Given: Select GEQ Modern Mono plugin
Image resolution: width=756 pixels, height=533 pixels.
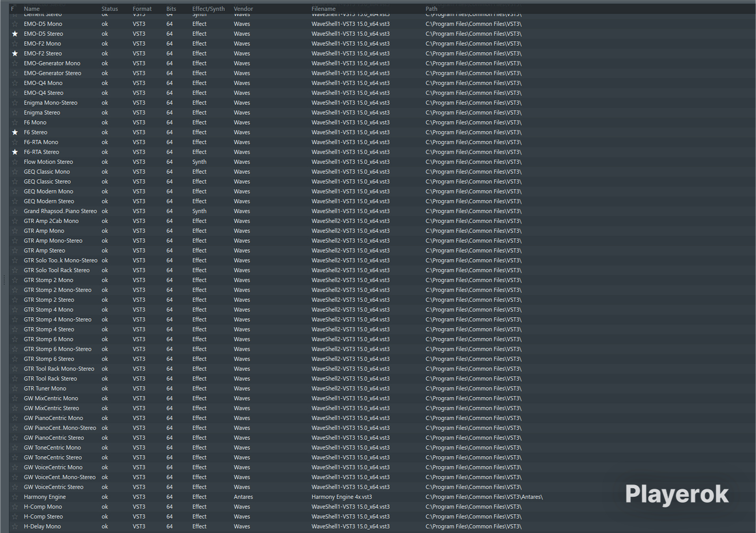Looking at the screenshot, I should (x=48, y=191).
